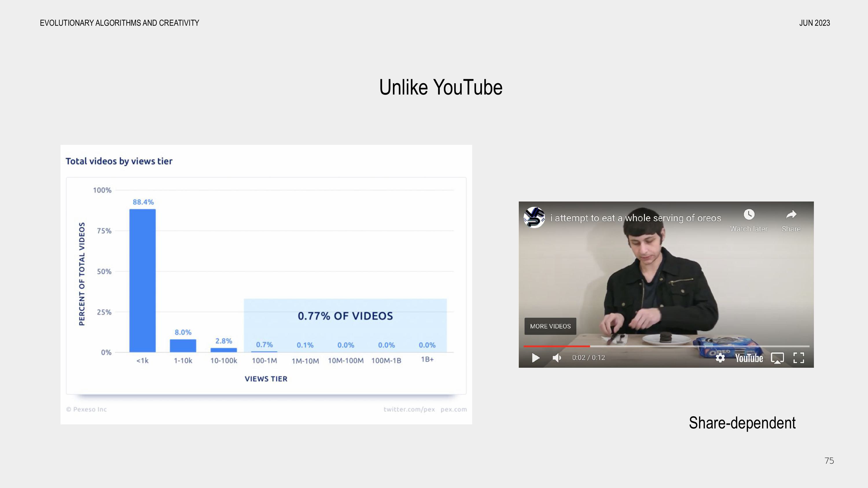Enter fullscreen mode in video player

point(799,358)
